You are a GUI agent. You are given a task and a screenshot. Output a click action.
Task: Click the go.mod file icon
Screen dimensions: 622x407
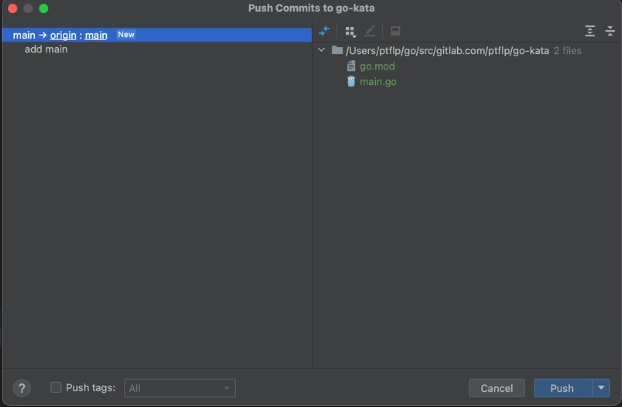[351, 66]
